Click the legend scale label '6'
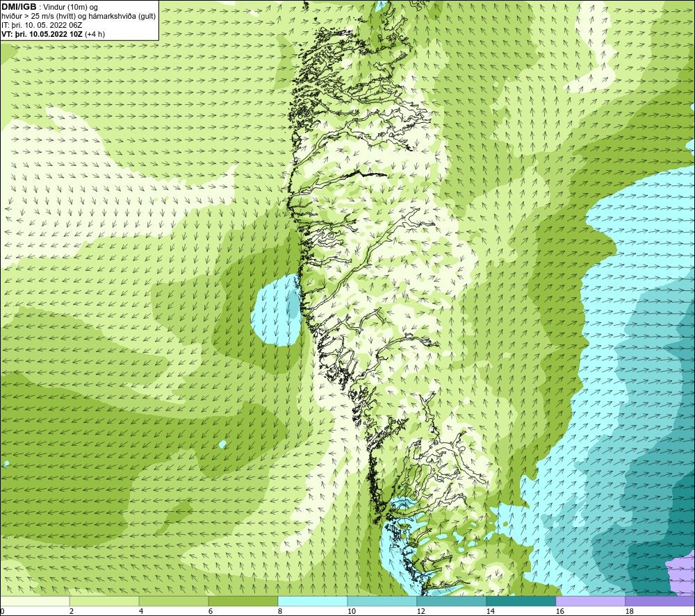 [211, 611]
